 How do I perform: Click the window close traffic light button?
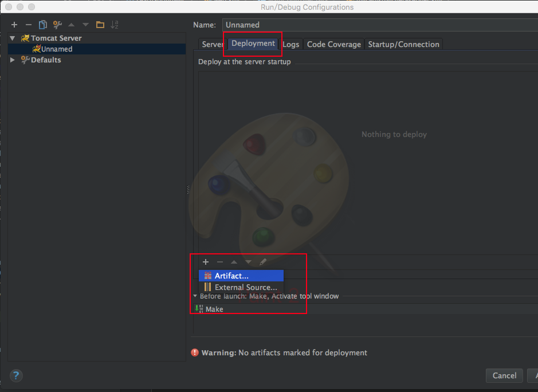9,7
